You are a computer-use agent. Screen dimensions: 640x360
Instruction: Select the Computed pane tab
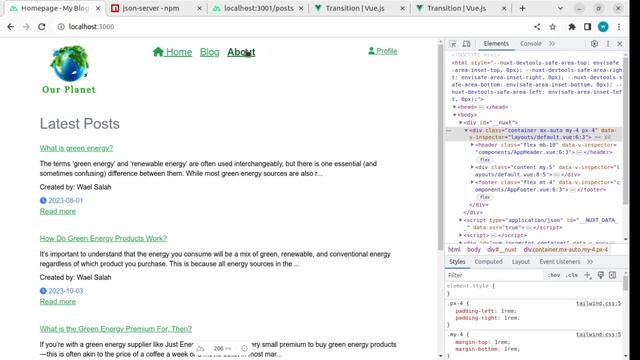[x=489, y=262]
